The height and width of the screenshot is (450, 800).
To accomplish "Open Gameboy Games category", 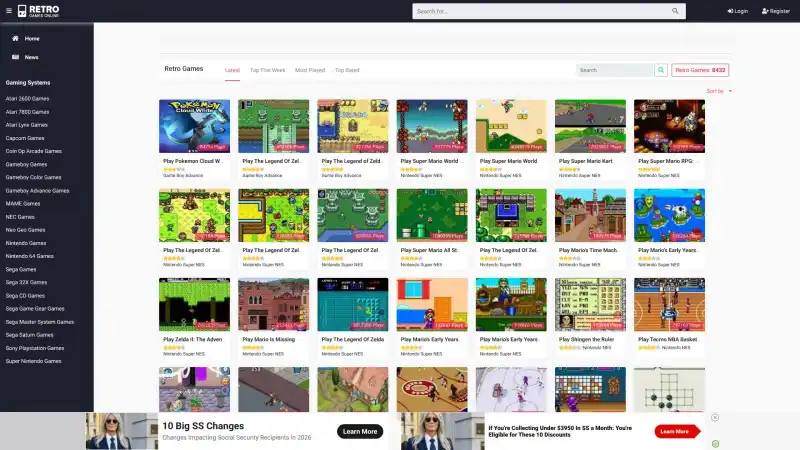I will (26, 164).
